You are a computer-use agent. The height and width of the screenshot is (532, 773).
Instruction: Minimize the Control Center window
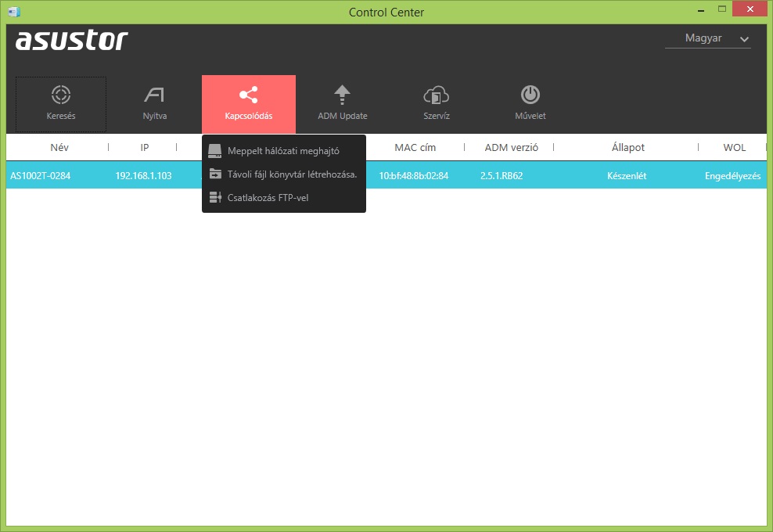(701, 9)
